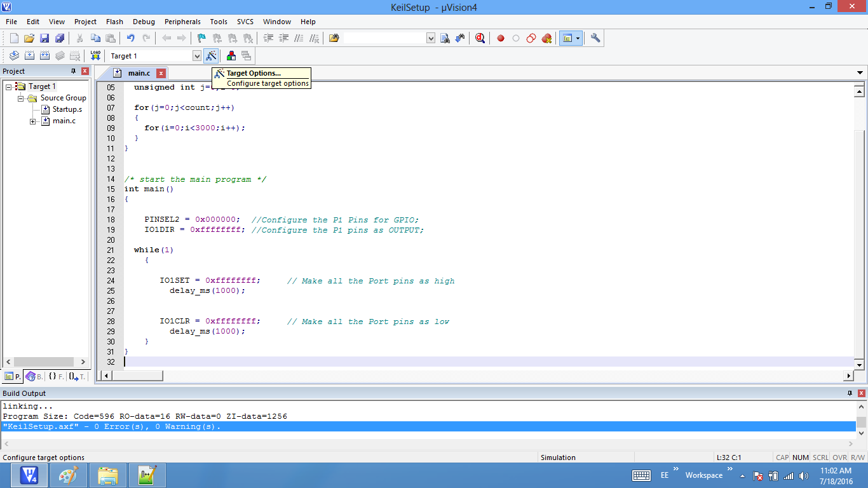
Task: Start debug session with magnifier 'd' icon
Action: click(480, 38)
